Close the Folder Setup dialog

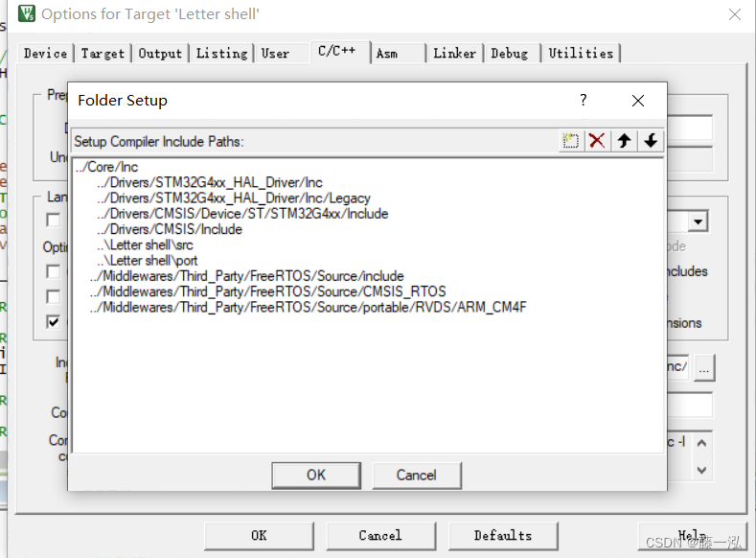click(x=638, y=101)
